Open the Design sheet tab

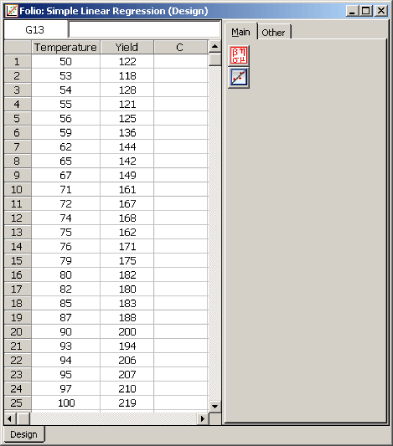pyautogui.click(x=24, y=434)
